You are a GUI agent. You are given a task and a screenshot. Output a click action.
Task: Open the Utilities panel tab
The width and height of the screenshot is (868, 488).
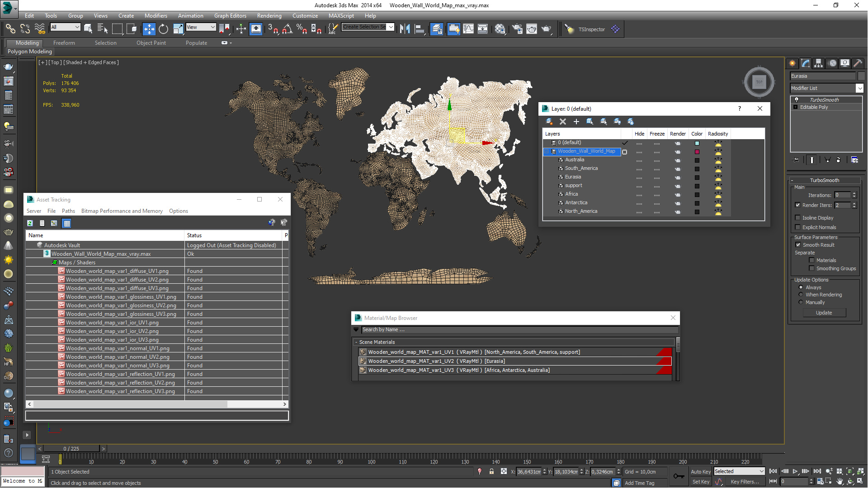(858, 63)
